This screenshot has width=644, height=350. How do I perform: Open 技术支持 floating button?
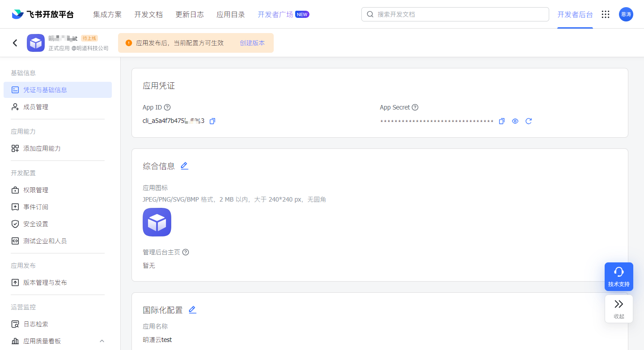tap(619, 277)
